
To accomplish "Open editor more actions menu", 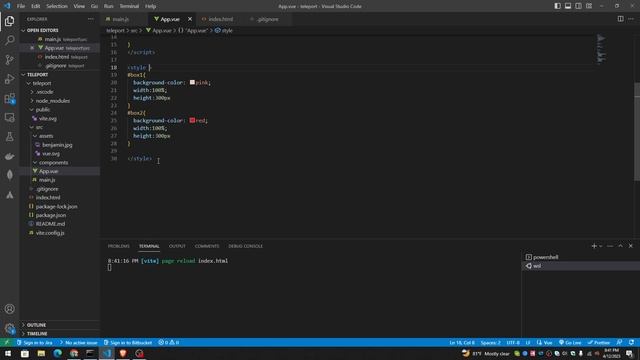I will point(631,19).
